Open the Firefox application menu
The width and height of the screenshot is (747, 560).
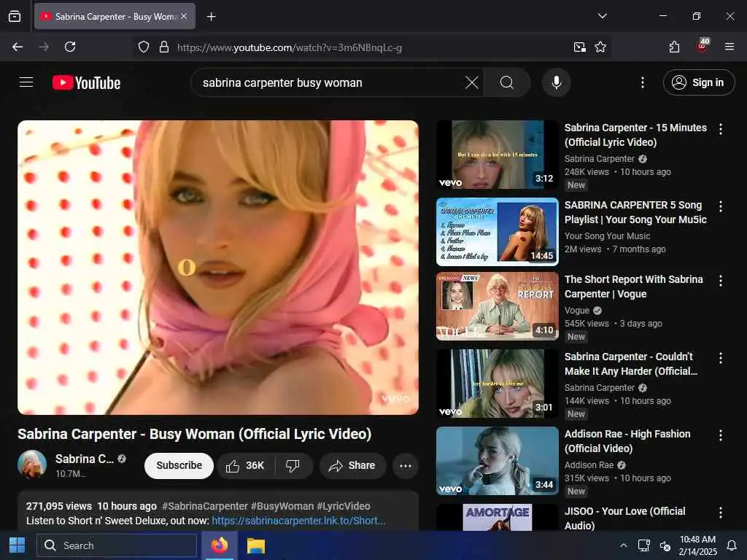729,47
